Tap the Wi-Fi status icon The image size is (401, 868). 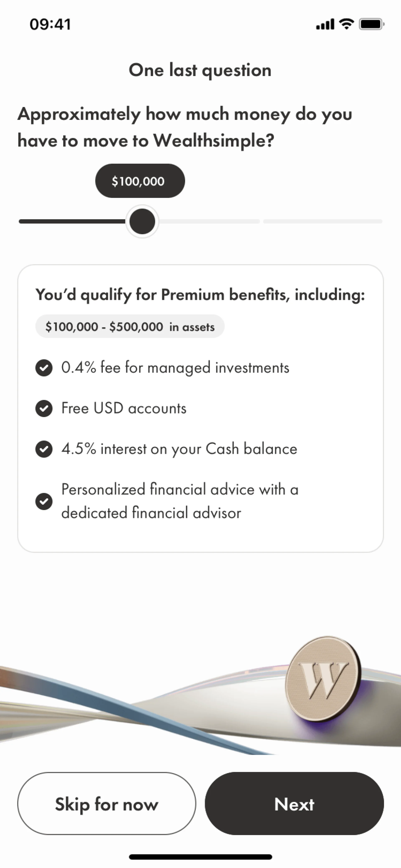(x=346, y=24)
